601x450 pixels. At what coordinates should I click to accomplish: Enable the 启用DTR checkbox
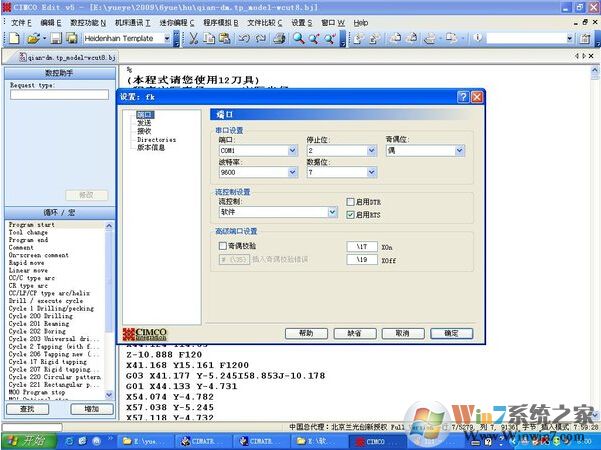[350, 202]
